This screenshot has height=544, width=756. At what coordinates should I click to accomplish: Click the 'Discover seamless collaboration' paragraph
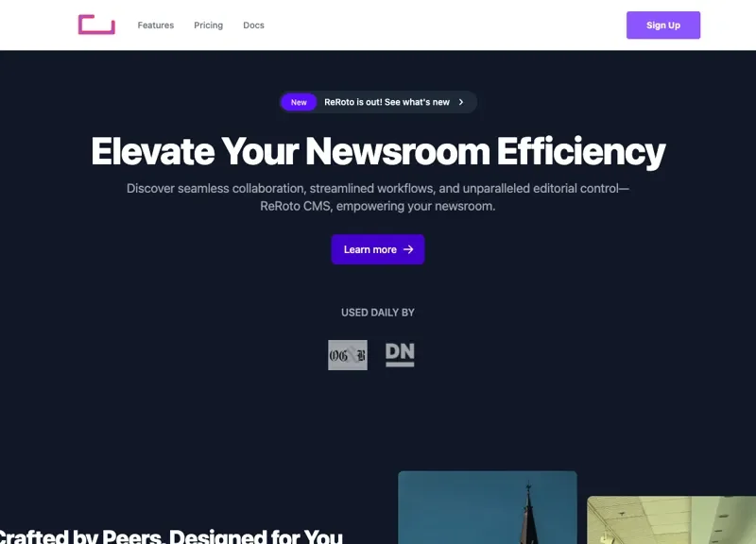tap(377, 197)
